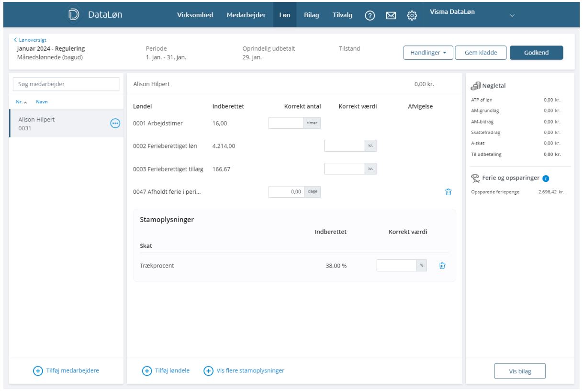Click the 0003 Ferieberettiget tillæg label
The image size is (584, 392).
pyautogui.click(x=168, y=169)
